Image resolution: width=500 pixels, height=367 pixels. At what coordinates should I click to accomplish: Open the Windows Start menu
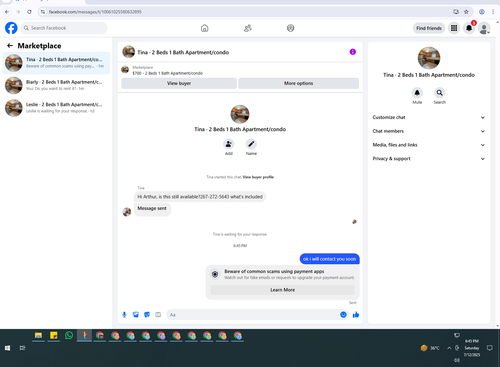[7, 348]
